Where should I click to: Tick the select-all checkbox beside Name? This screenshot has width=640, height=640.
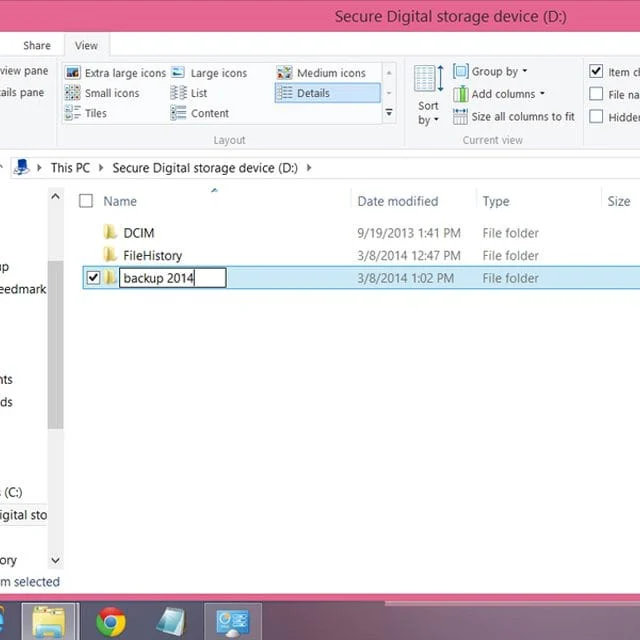pos(86,201)
